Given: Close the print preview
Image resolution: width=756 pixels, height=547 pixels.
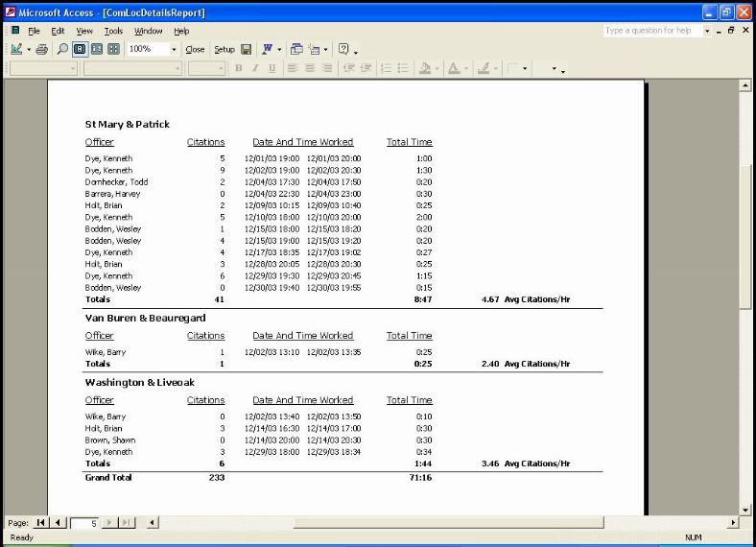Looking at the screenshot, I should 195,49.
